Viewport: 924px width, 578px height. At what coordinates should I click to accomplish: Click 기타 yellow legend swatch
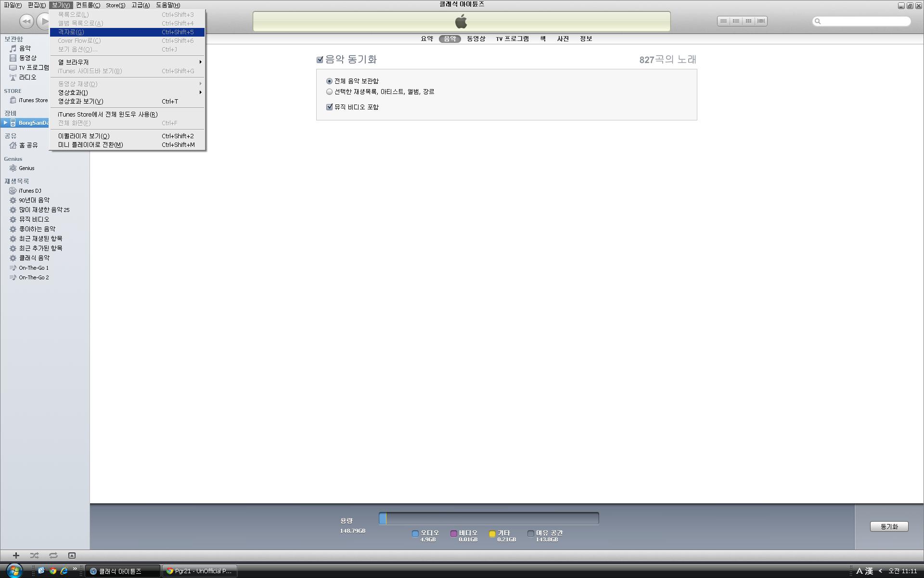492,533
